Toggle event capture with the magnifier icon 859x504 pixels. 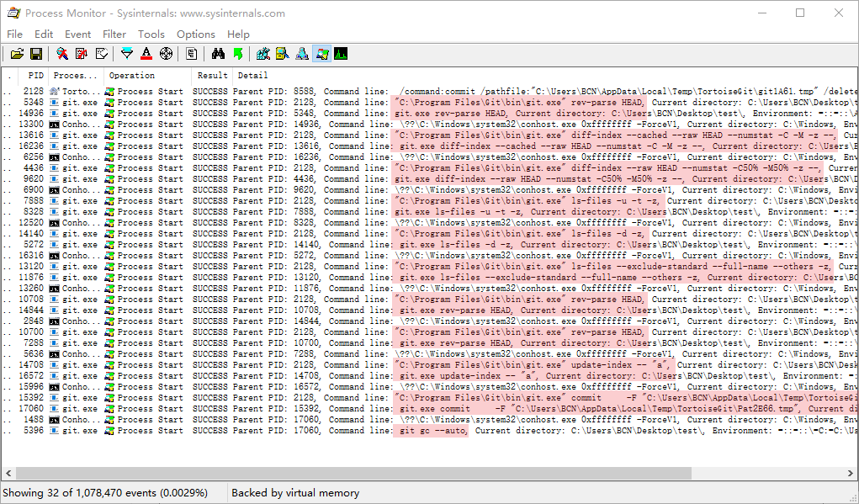[x=62, y=54]
